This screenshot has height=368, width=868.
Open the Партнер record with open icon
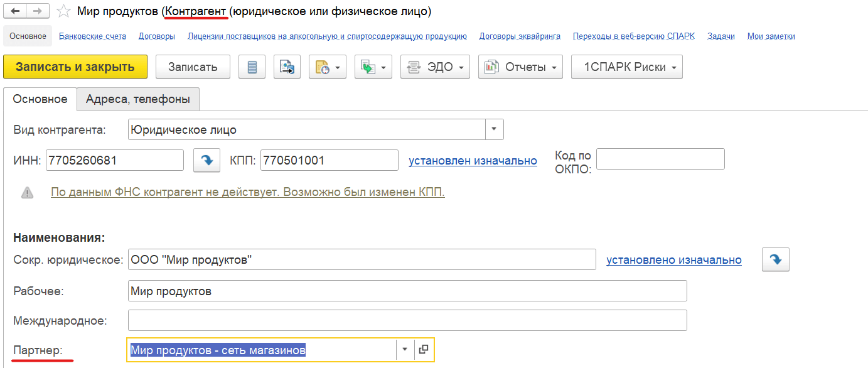(424, 349)
